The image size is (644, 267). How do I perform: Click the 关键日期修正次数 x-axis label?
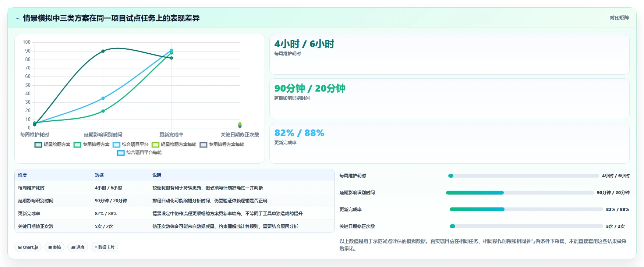(x=240, y=135)
